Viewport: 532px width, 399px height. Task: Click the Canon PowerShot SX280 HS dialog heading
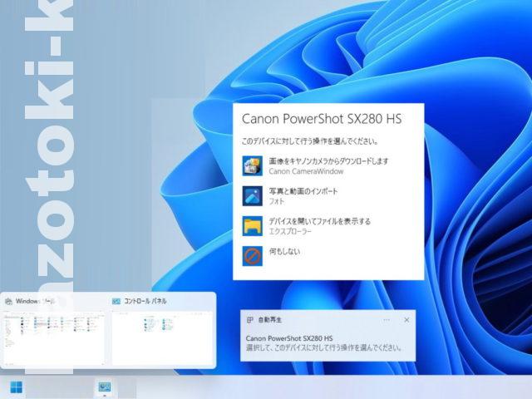(321, 119)
